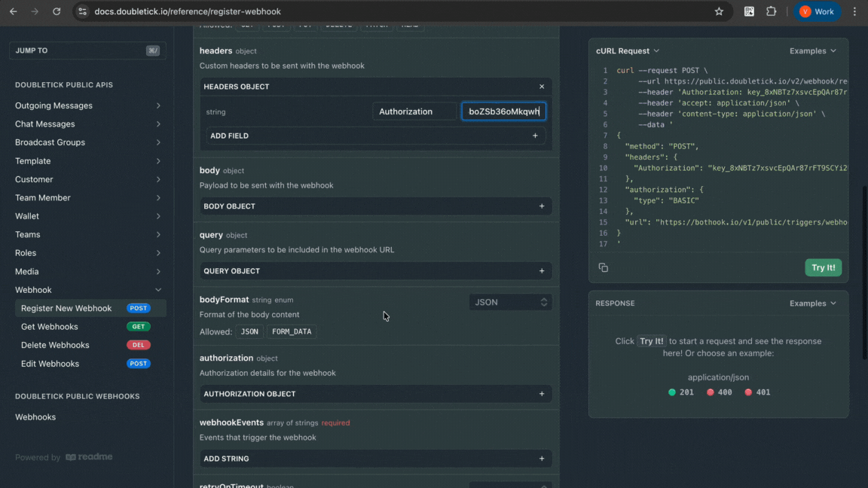The height and width of the screenshot is (488, 868).
Task: Click plus icon in Add Field row
Action: (535, 136)
